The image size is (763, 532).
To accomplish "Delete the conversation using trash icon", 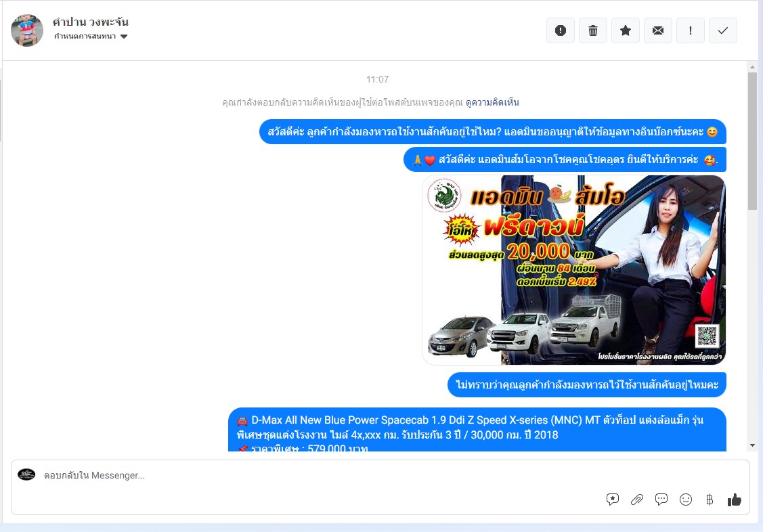I will (x=592, y=30).
